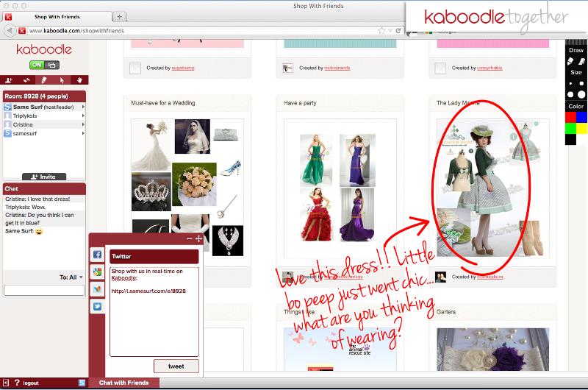
Task: Click the Kaboodle logo in the sidebar
Action: pos(44,49)
